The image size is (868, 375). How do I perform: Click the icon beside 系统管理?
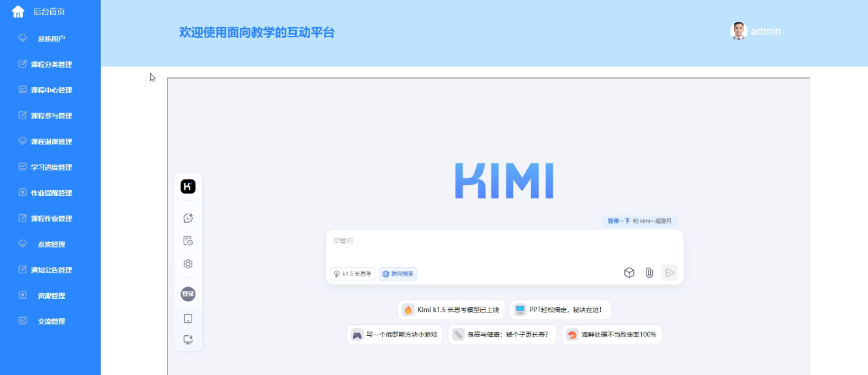22,244
